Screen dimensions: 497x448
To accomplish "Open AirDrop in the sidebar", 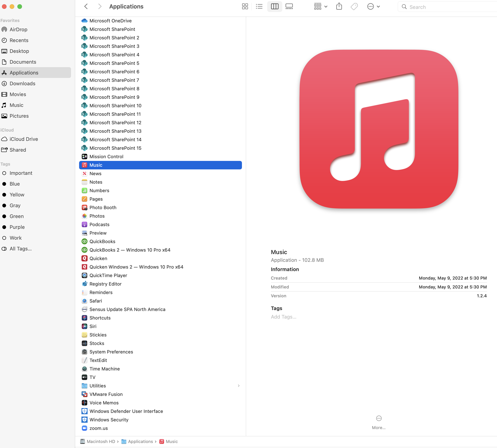I will (18, 30).
